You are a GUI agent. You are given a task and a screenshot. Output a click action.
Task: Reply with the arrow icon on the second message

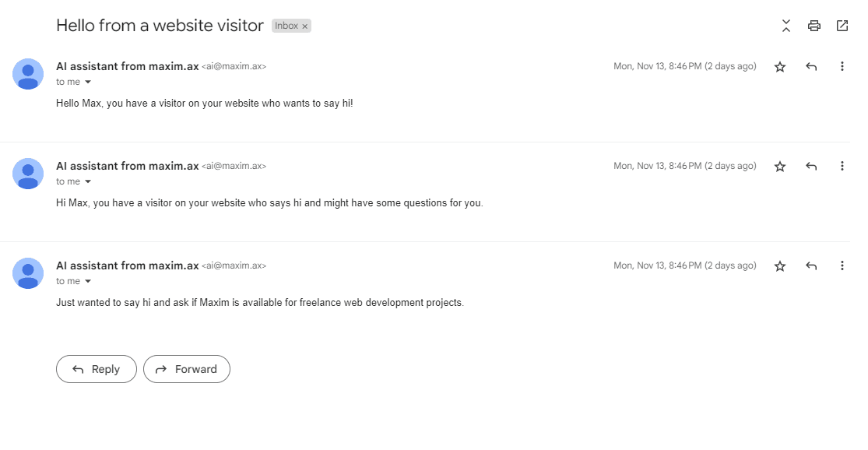coord(811,167)
